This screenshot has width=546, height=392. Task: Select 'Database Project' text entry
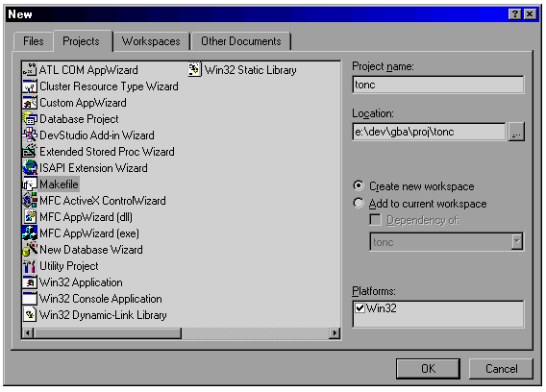tap(79, 119)
